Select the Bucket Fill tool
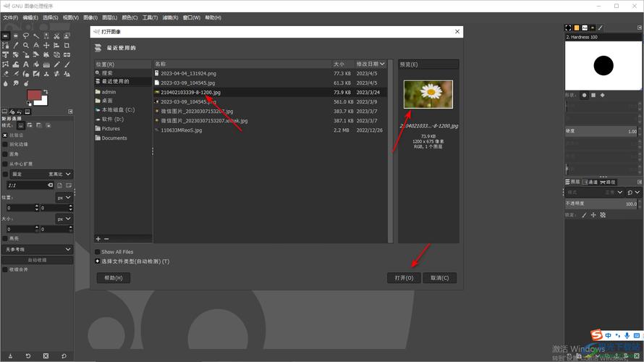Image resolution: width=644 pixels, height=362 pixels. pyautogui.click(x=36, y=64)
